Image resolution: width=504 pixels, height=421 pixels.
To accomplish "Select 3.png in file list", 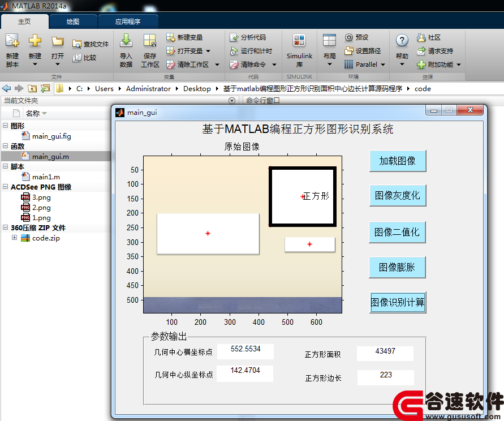I will (41, 197).
